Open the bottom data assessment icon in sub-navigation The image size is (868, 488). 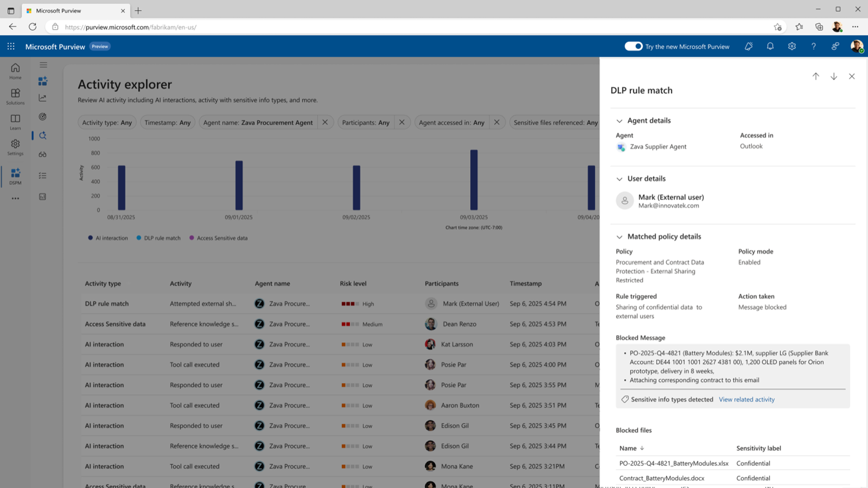(x=43, y=197)
